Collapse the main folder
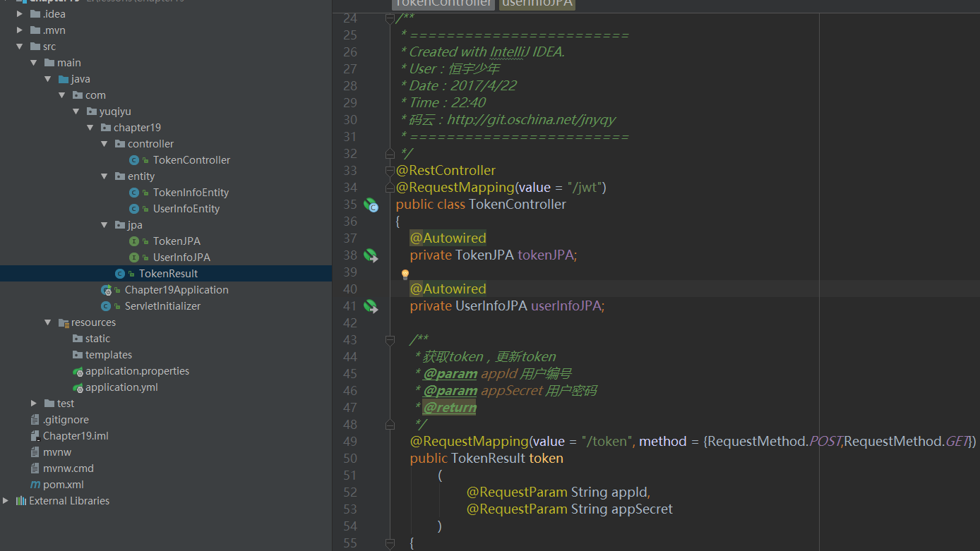This screenshot has height=551, width=980. click(x=34, y=63)
